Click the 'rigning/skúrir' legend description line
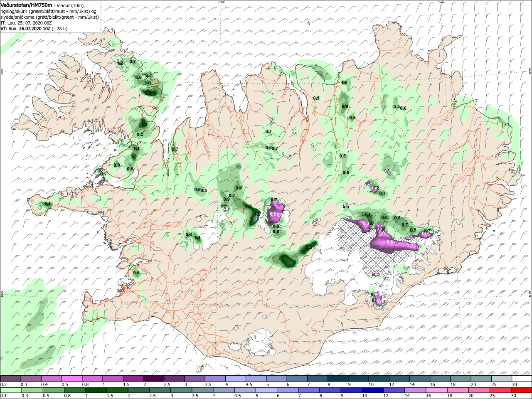 tap(48, 11)
